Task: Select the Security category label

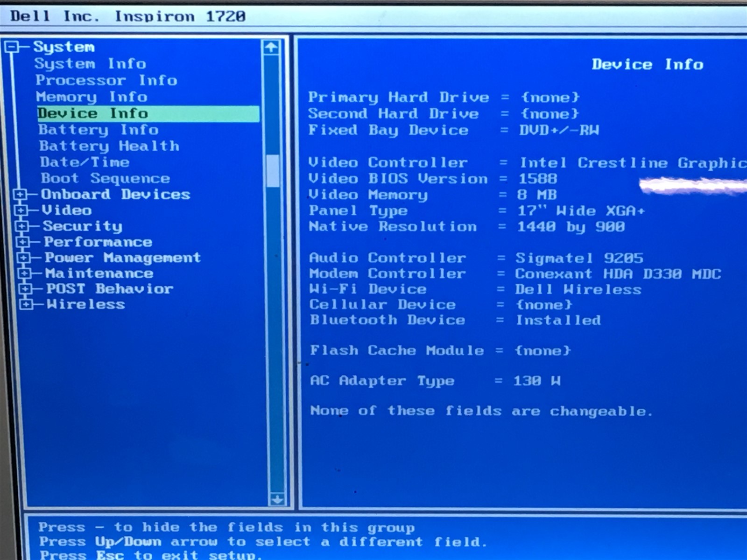Action: 83,226
